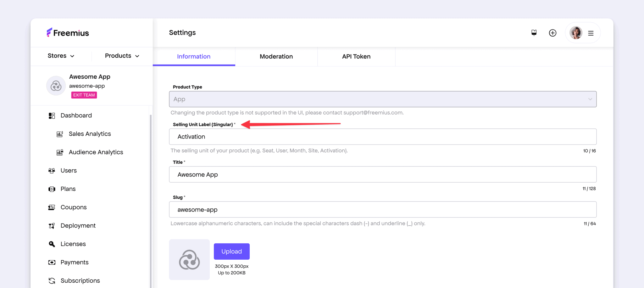
Task: Click the Audience Analytics chart icon
Action: [x=60, y=152]
